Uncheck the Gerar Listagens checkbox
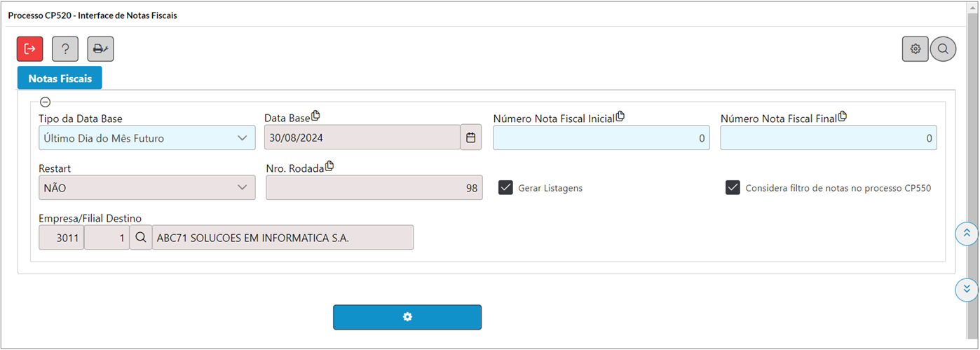Screen dimensions: 980x350 (x=506, y=187)
